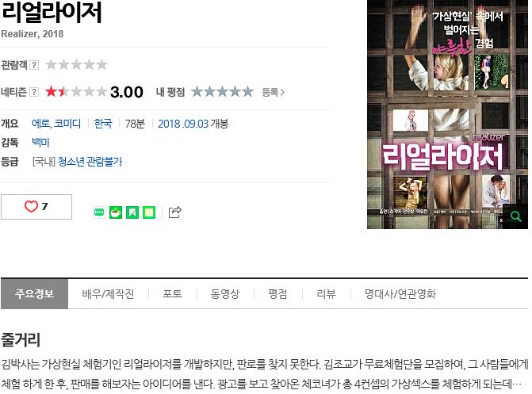Open help icon next to 관람객
The width and height of the screenshot is (532, 394).
pos(34,65)
